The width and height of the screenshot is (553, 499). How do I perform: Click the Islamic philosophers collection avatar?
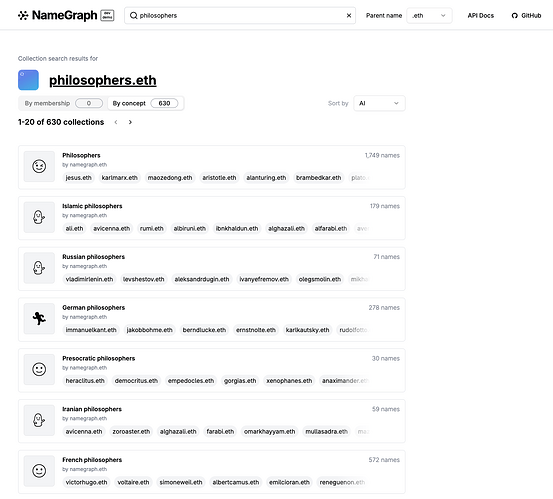coord(39,217)
